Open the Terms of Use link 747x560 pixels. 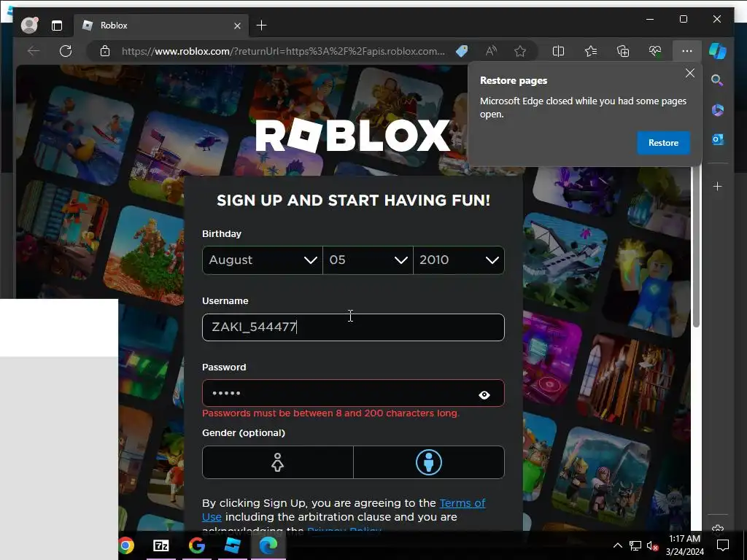[x=462, y=503]
